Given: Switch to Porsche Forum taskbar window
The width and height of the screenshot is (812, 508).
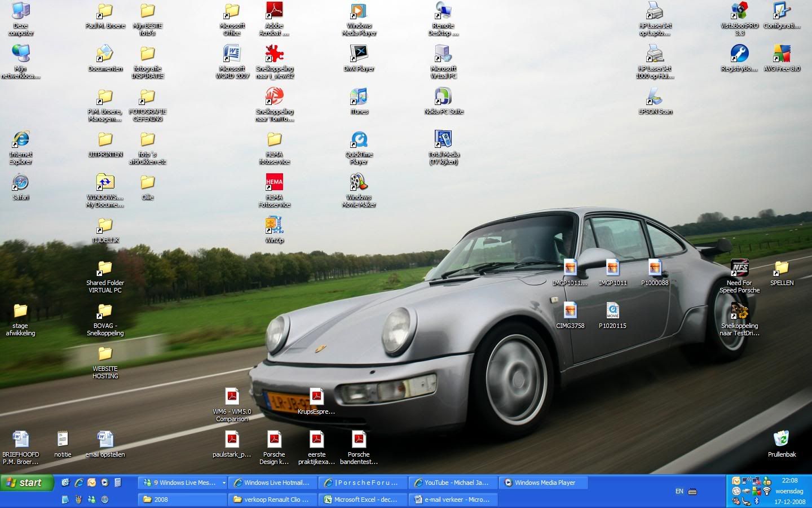Looking at the screenshot, I should click(363, 483).
